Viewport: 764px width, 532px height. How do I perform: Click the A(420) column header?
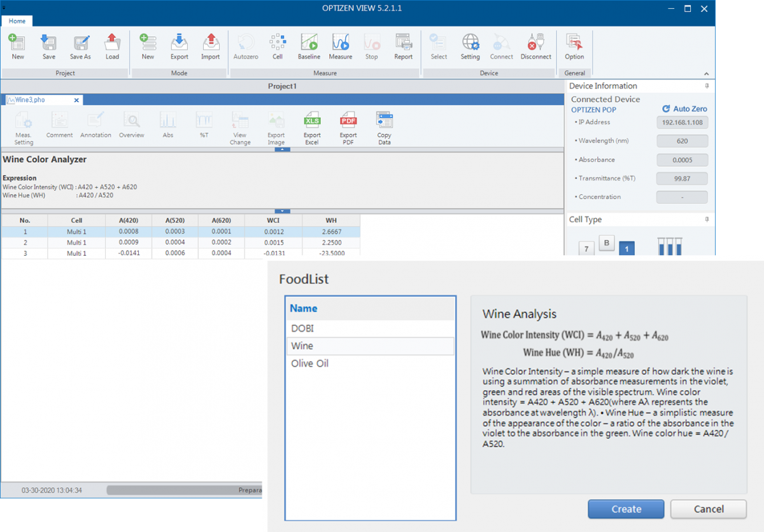(129, 220)
